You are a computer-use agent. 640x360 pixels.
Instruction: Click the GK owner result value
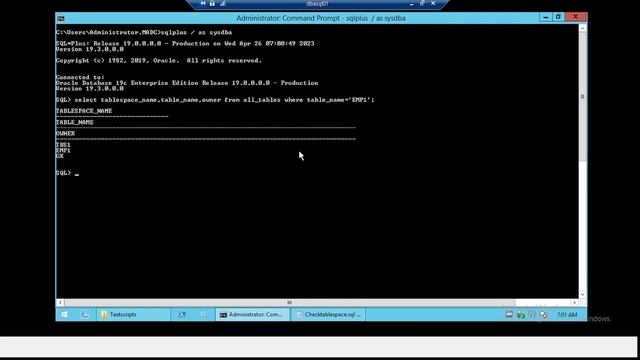point(60,156)
